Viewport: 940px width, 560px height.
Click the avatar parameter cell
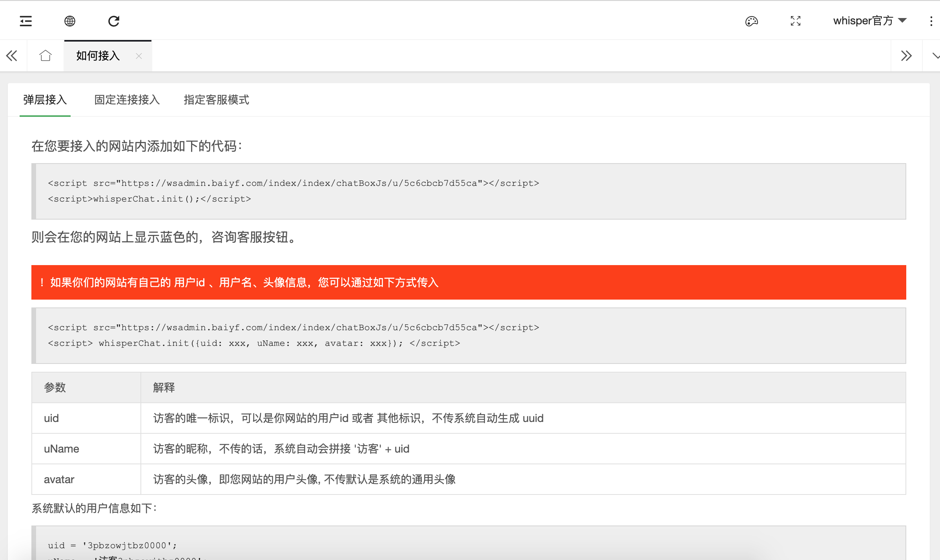[x=86, y=479]
